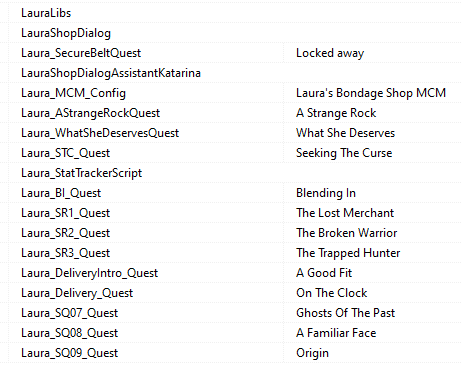The width and height of the screenshot is (461, 371).
Task: Click Laura_SecureBeltQuest in the list
Action: tap(81, 53)
